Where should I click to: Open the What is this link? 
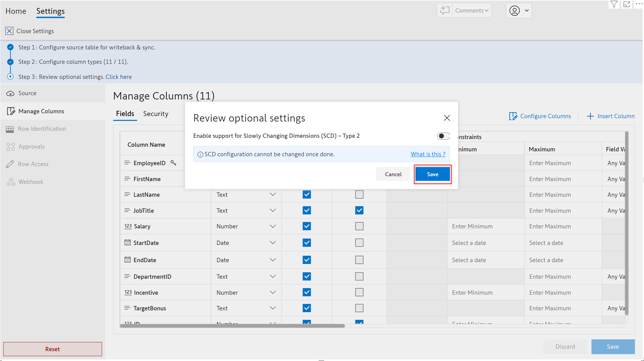click(x=428, y=154)
